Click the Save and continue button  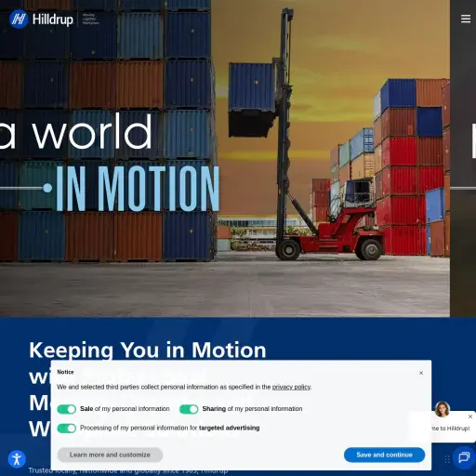(x=384, y=455)
